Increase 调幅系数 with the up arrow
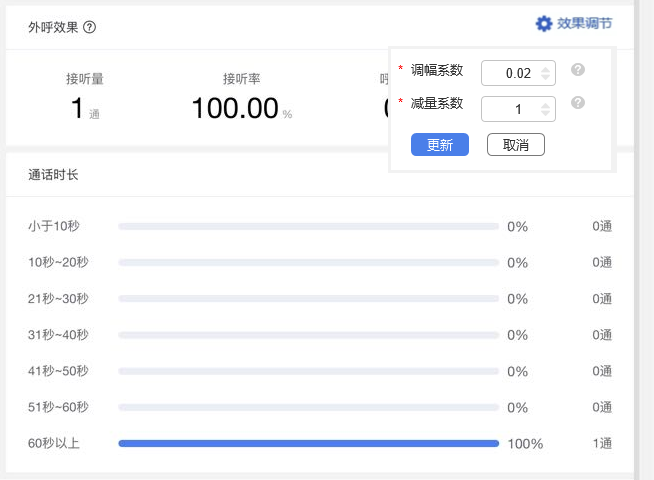654x480 pixels. point(545,68)
